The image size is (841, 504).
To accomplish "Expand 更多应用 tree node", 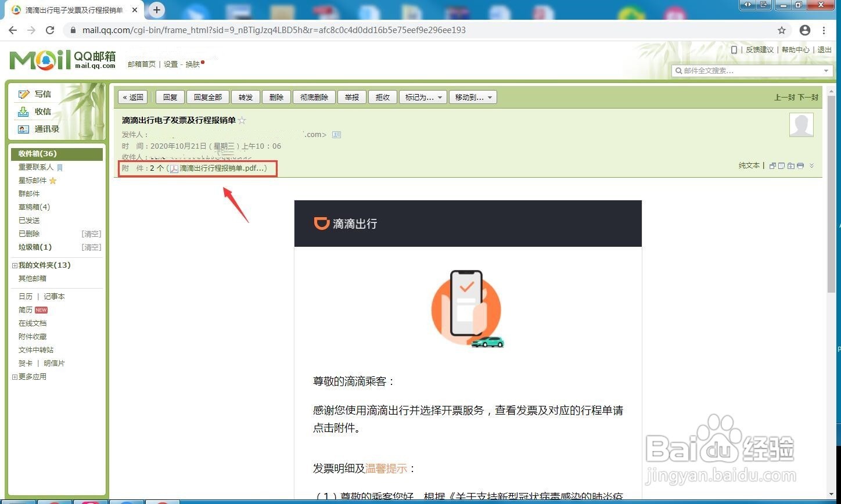I will (15, 377).
